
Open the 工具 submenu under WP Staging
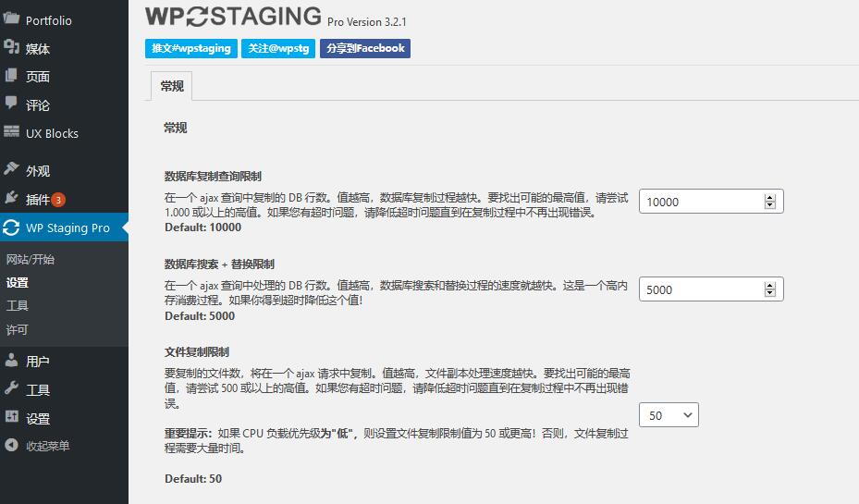point(17,306)
